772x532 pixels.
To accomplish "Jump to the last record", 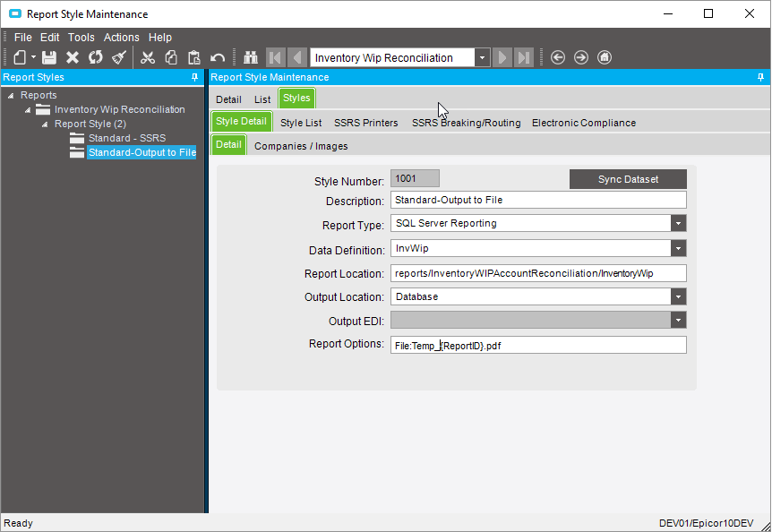I will (x=524, y=57).
